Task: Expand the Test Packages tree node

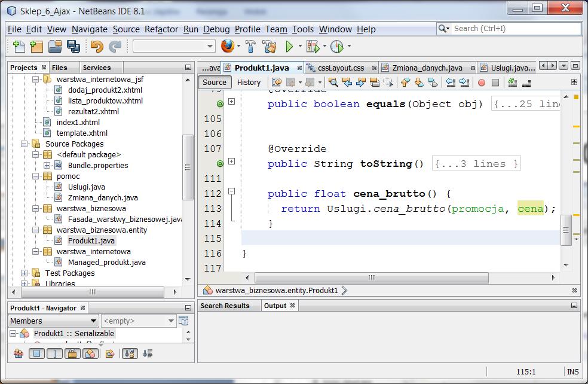Action: click(24, 273)
